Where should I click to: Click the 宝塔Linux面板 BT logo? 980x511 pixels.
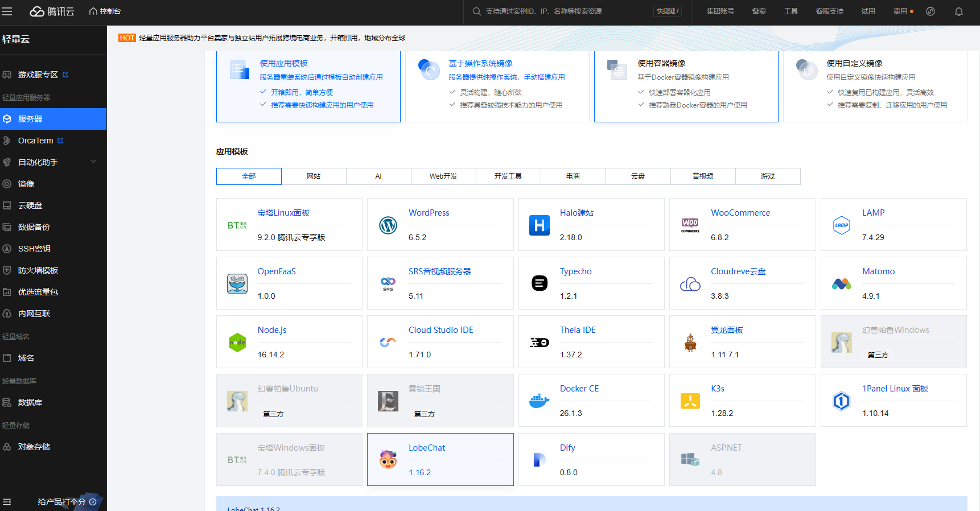coord(237,225)
